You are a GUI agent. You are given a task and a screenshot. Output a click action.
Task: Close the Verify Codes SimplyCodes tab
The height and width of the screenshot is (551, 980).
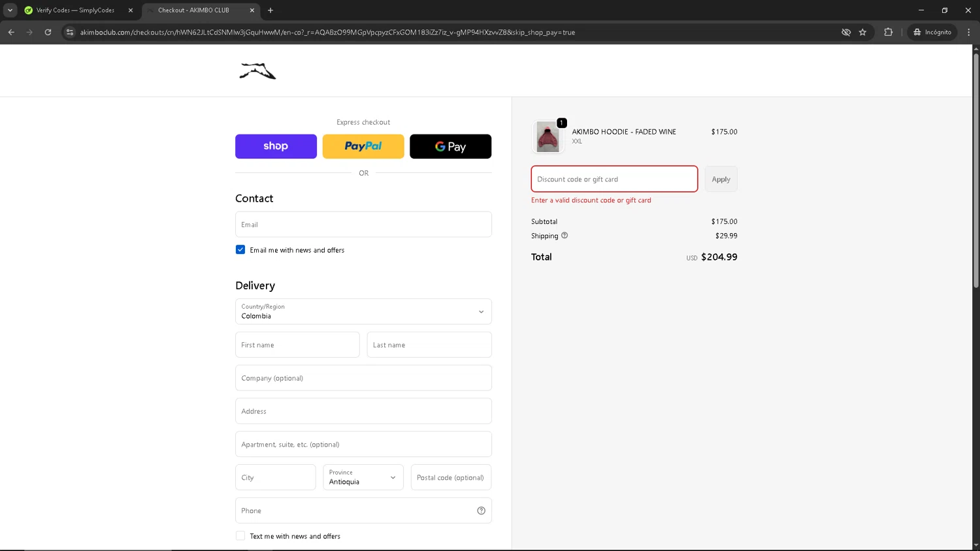[131, 10]
